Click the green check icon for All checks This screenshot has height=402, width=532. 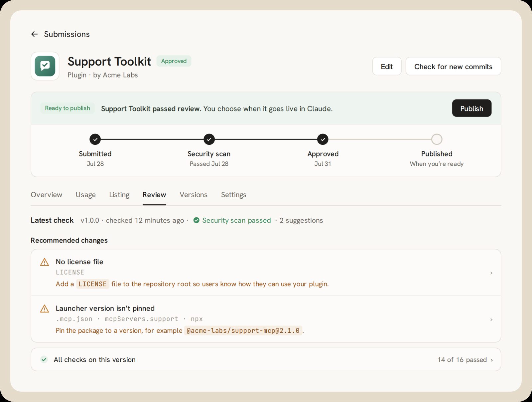pyautogui.click(x=44, y=359)
